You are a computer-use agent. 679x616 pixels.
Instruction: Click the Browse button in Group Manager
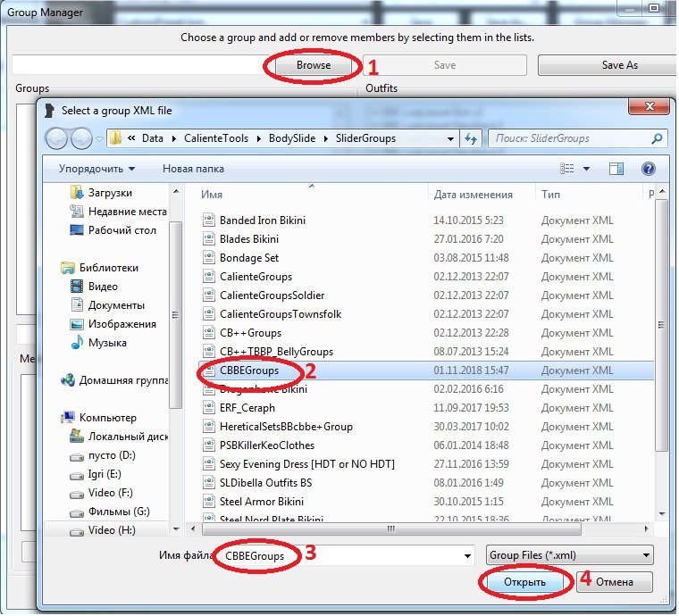pyautogui.click(x=313, y=65)
